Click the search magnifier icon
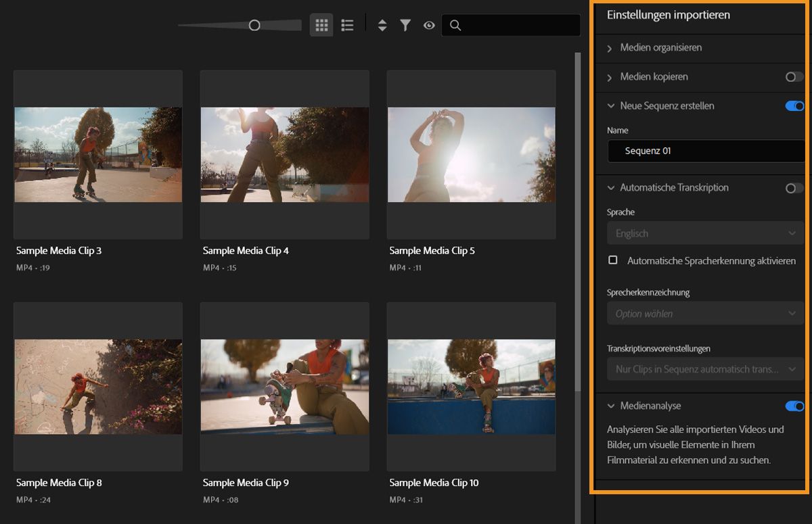The width and height of the screenshot is (812, 524). click(x=455, y=25)
